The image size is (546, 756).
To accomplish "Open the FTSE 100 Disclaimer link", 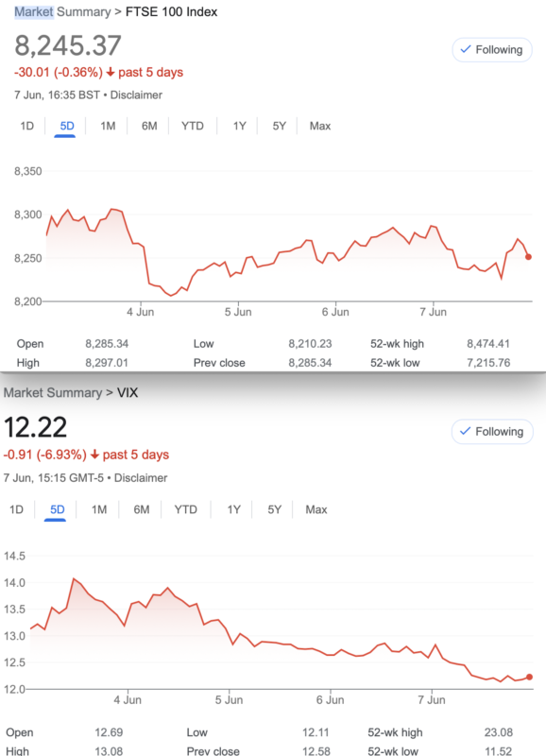I will pyautogui.click(x=136, y=95).
